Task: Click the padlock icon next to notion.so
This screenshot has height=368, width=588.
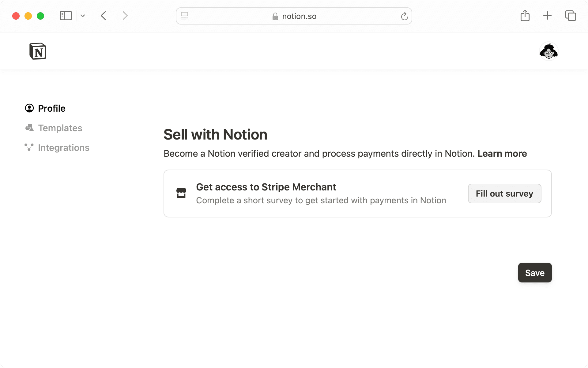Action: pyautogui.click(x=275, y=16)
